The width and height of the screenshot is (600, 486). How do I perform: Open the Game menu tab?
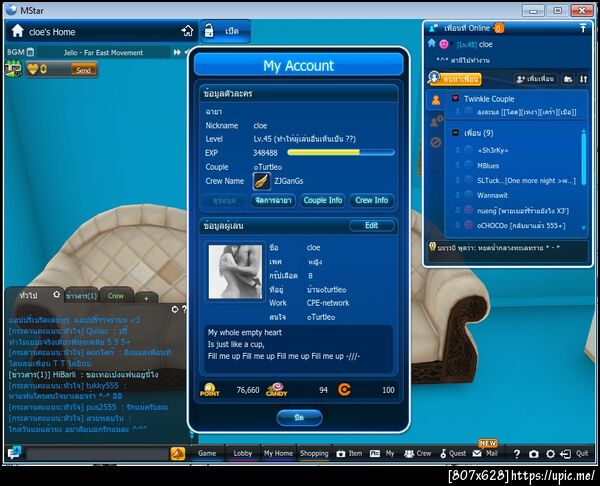click(207, 453)
